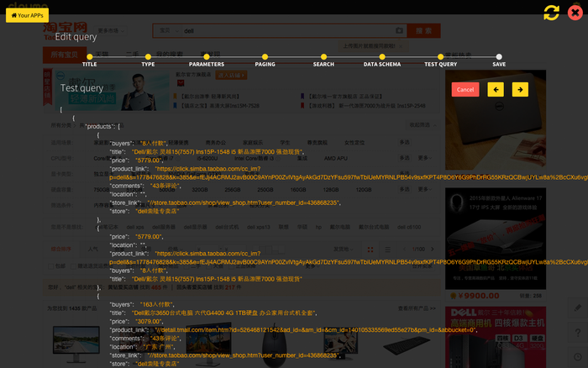Click the red Cancel button
Viewport: 588px width, 368px height.
tap(465, 90)
